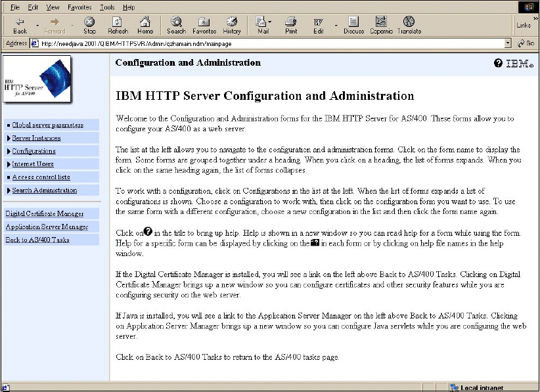Open the Favorites menu
Image resolution: width=540 pixels, height=392 pixels.
79,7
